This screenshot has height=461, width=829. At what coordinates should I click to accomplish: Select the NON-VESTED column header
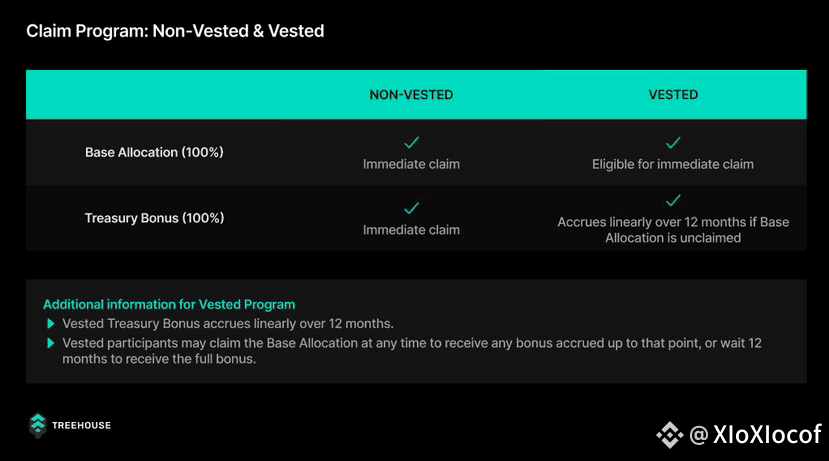pos(411,95)
